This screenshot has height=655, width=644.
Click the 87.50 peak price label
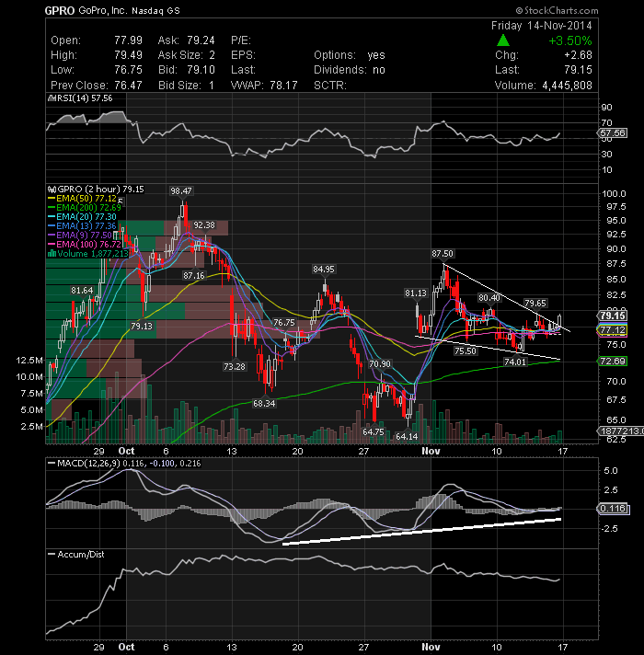(x=443, y=254)
